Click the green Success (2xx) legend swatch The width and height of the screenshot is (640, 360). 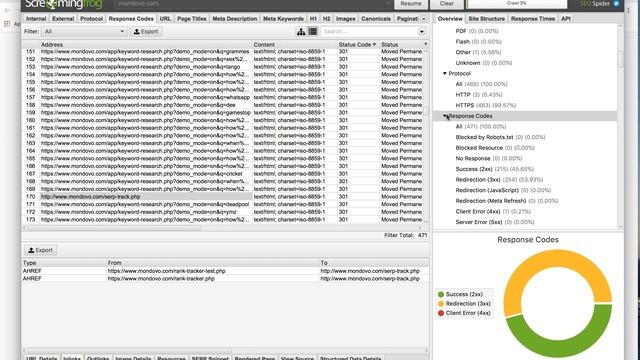tap(441, 294)
